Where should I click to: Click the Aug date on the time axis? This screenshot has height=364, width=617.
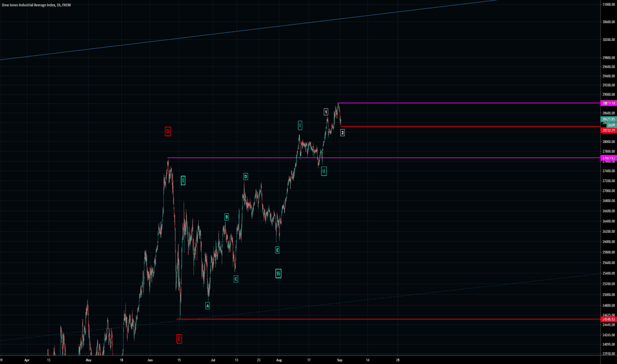tap(279, 360)
